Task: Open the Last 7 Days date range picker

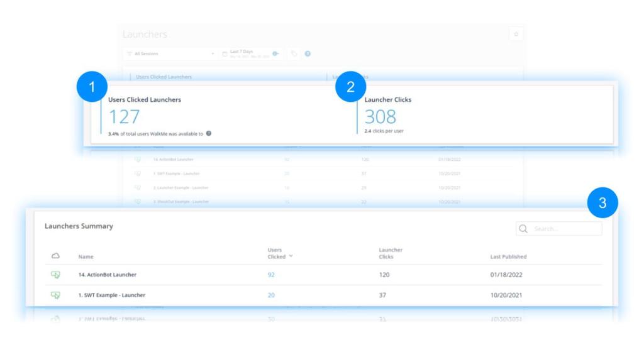Action: click(x=250, y=53)
